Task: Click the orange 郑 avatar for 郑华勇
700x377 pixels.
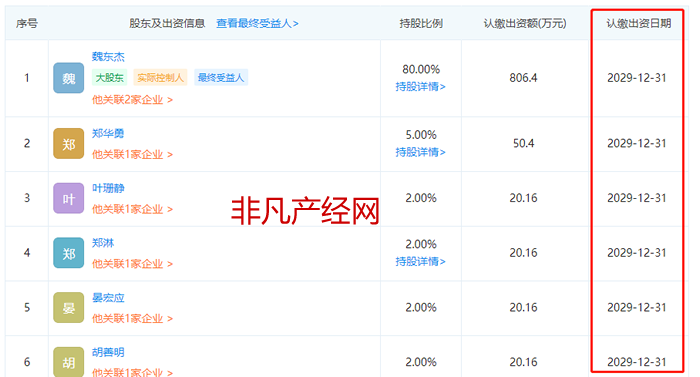Action: tap(68, 143)
